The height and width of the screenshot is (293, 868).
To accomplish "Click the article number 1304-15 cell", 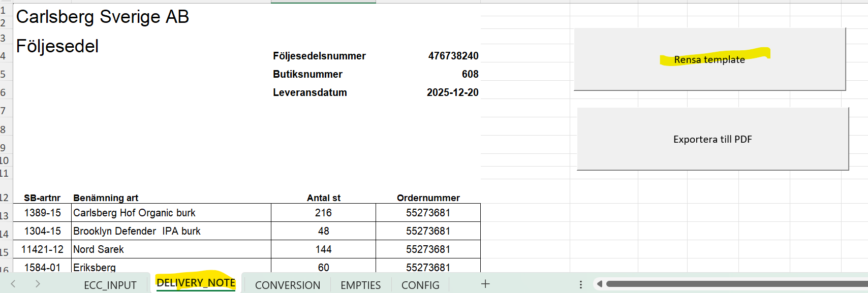I will coord(42,231).
